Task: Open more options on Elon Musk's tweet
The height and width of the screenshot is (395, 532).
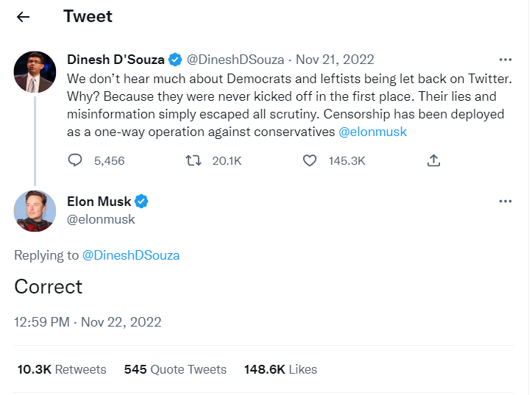Action: [505, 201]
